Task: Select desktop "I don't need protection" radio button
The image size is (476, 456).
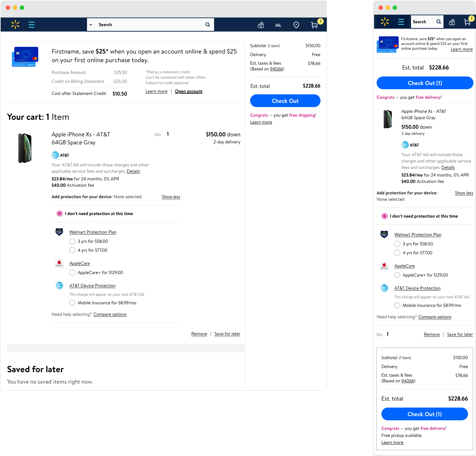Action: point(60,214)
